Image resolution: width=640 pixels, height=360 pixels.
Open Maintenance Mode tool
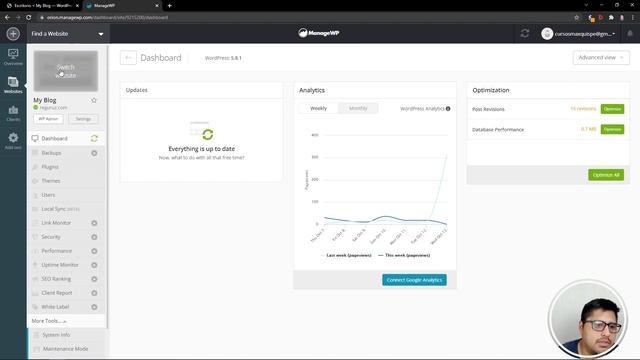[67, 349]
